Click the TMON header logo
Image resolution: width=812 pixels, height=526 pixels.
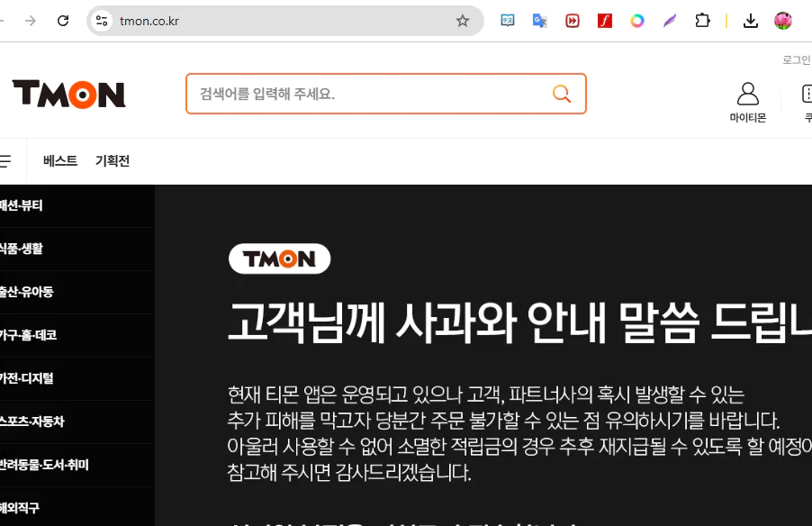click(69, 94)
